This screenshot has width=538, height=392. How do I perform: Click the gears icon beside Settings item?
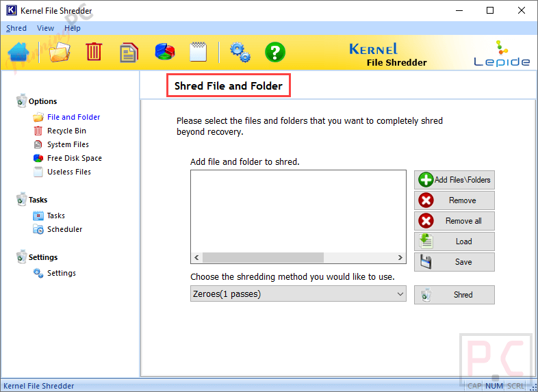[38, 274]
